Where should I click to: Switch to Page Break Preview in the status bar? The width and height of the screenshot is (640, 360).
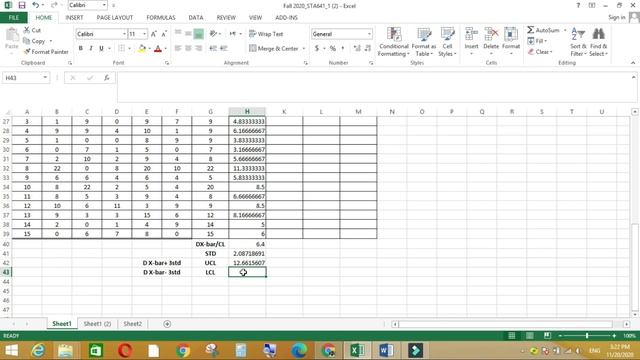click(547, 336)
